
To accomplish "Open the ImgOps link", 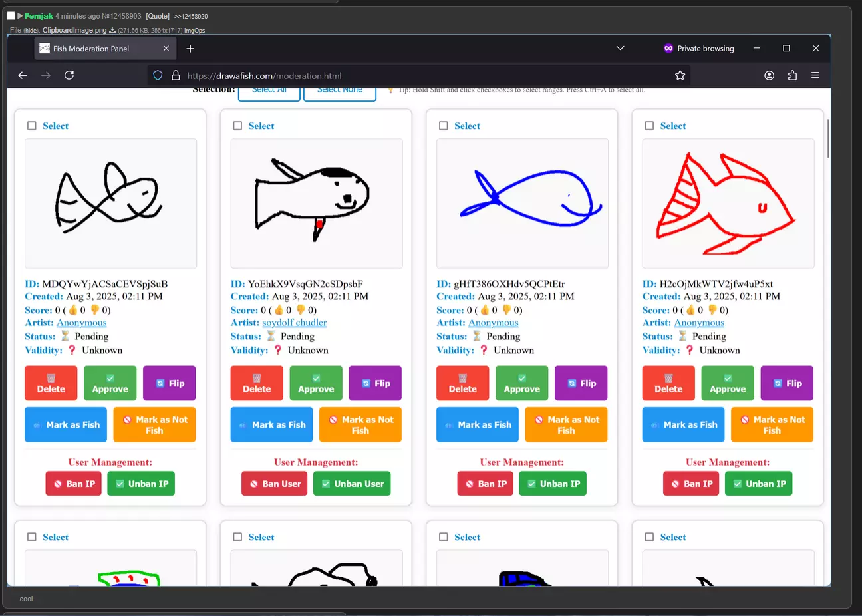I will [194, 31].
